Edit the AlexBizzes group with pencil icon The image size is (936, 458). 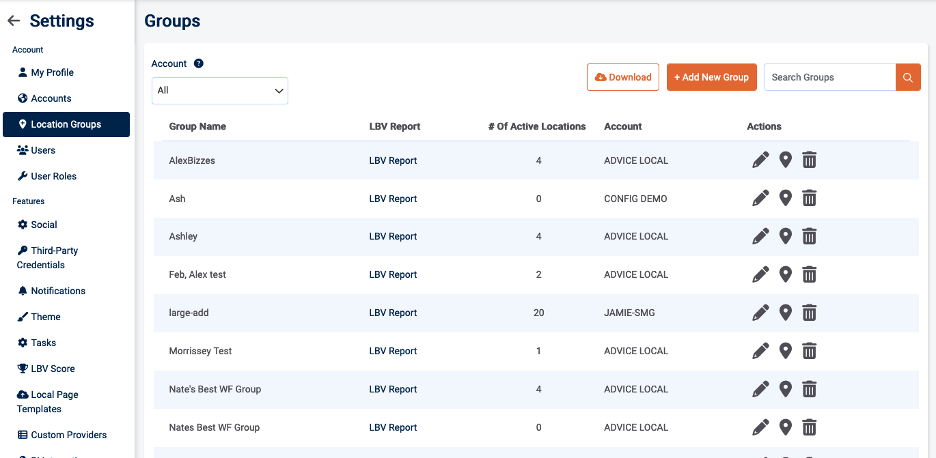click(761, 160)
